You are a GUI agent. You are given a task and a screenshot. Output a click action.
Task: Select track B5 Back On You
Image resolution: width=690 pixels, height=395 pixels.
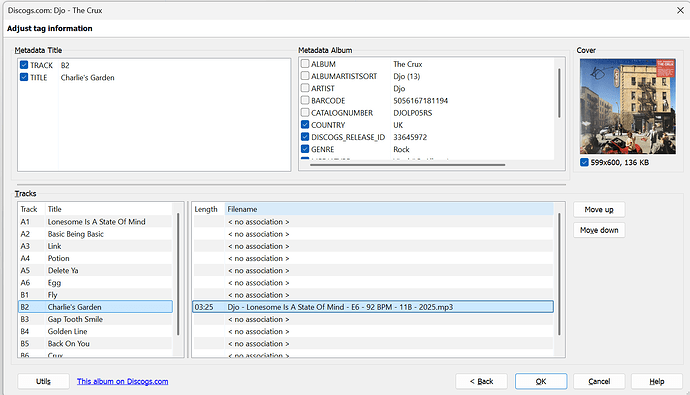pos(95,344)
